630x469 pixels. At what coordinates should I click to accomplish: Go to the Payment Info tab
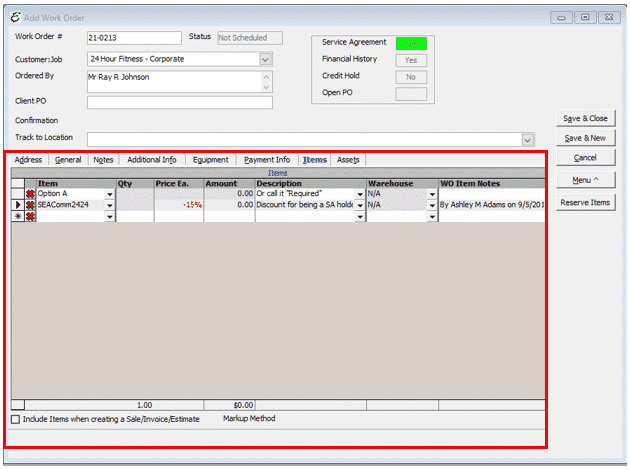coord(267,160)
